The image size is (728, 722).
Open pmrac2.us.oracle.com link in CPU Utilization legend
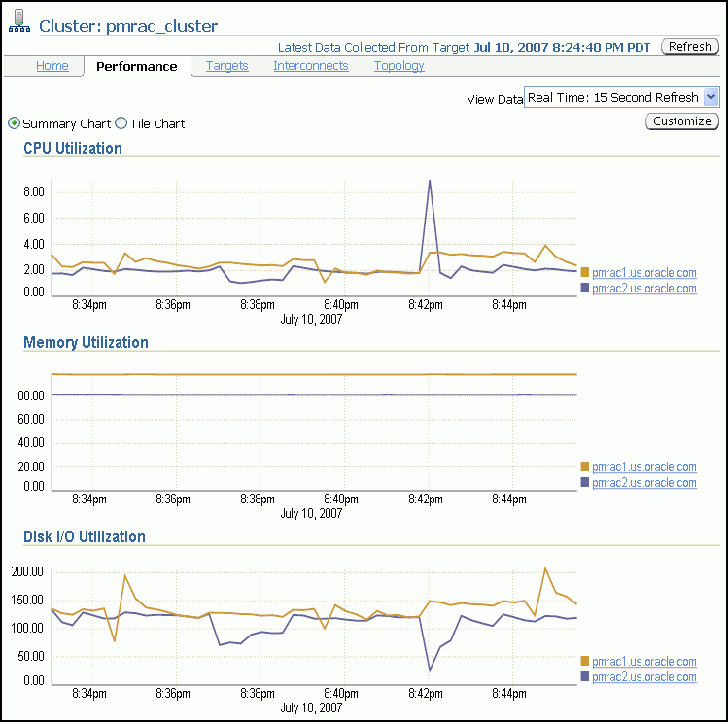643,289
